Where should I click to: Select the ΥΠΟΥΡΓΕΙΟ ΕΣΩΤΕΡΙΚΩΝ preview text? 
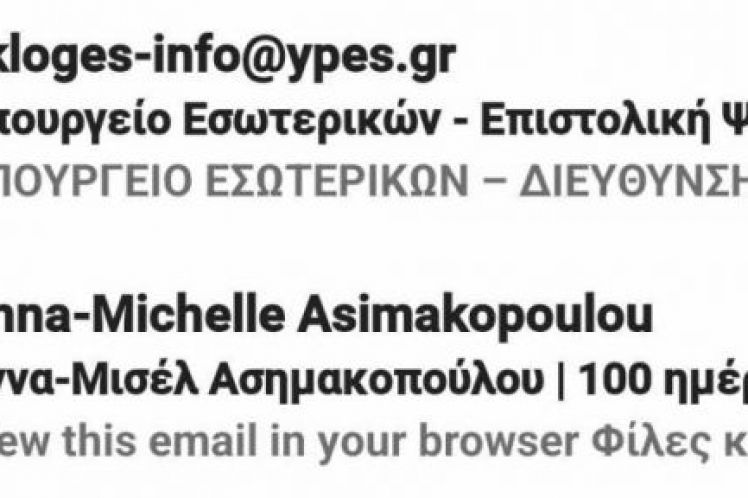[374, 181]
